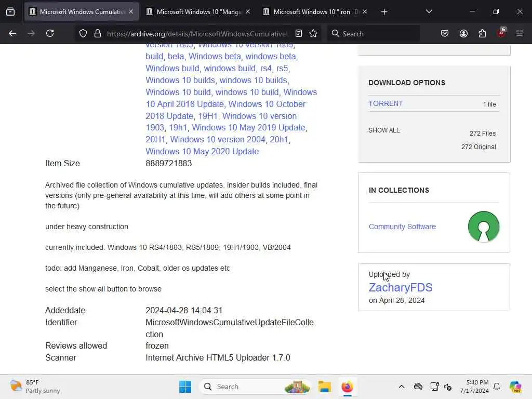The width and height of the screenshot is (532, 399).
Task: Click Windows 10 version 2004 tag
Action: coord(218,139)
